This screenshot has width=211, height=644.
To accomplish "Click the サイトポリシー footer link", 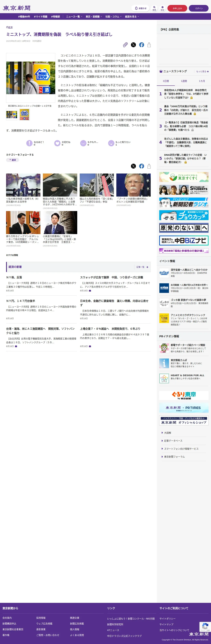I will [x=167, y=618].
